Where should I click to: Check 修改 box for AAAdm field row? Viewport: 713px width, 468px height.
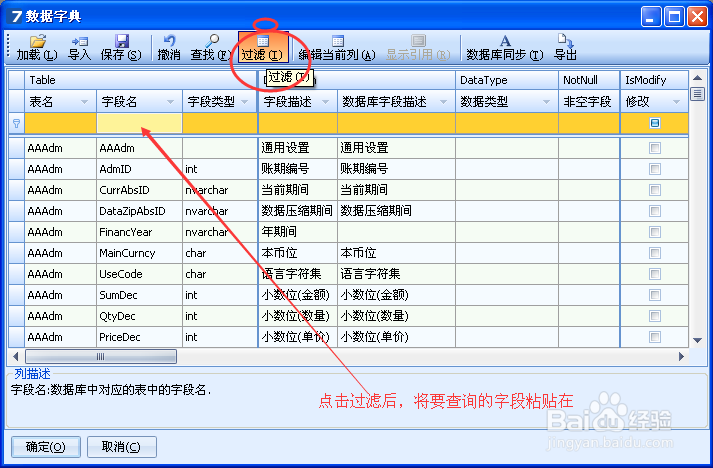pos(655,148)
